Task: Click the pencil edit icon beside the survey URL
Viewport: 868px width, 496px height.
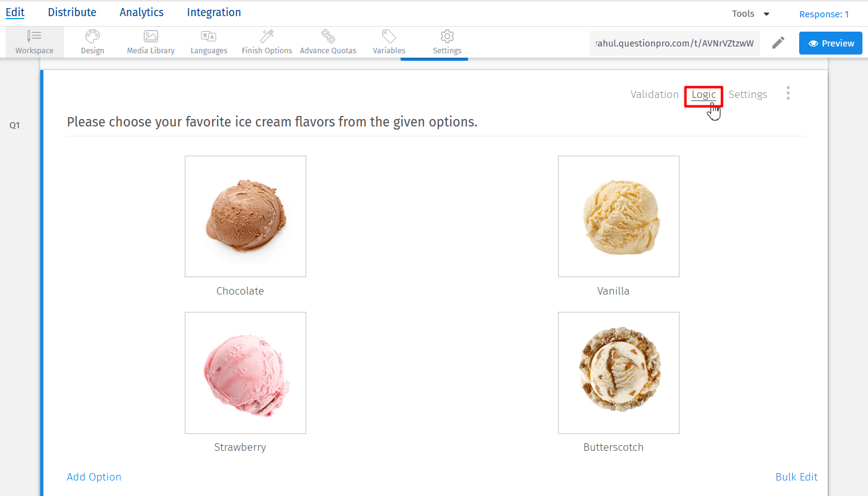Action: coord(778,43)
